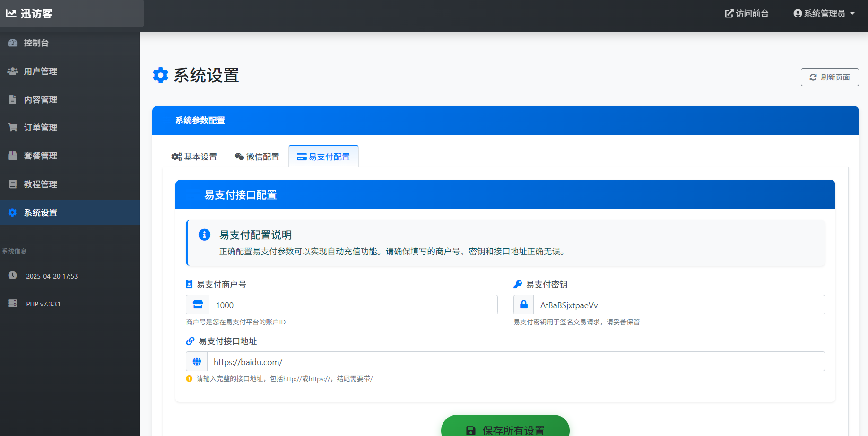868x436 pixels.
Task: Click the 易支付密钥 input field
Action: click(x=679, y=305)
